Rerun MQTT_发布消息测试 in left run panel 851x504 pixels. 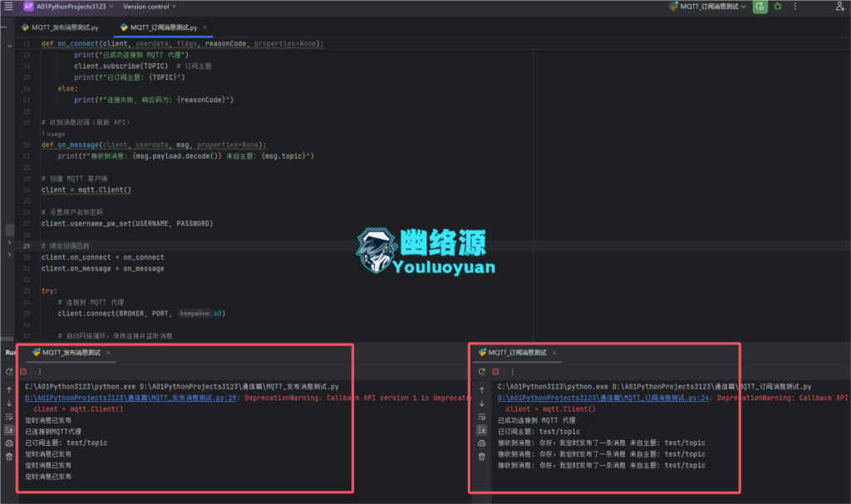click(9, 372)
